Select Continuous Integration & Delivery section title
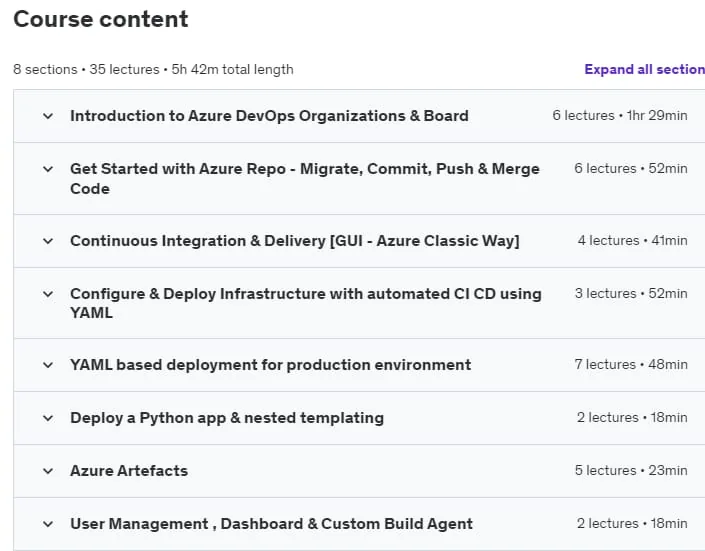 [x=295, y=241]
